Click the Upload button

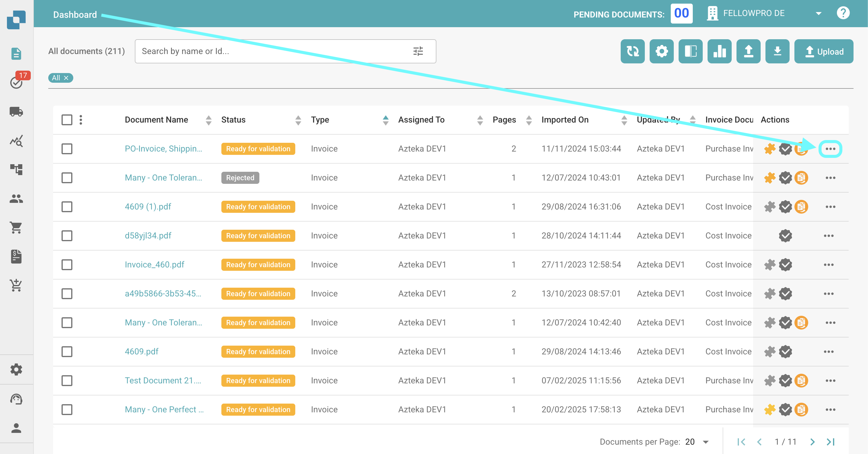(x=824, y=51)
